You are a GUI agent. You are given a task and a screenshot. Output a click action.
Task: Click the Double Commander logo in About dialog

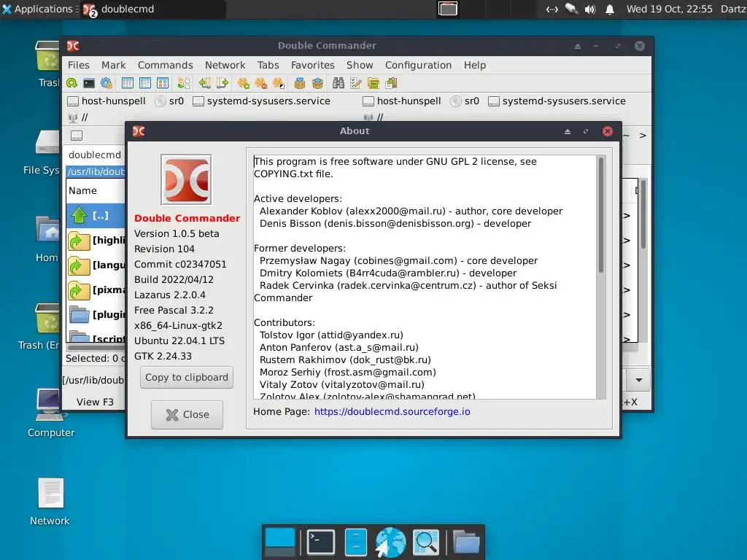186,179
